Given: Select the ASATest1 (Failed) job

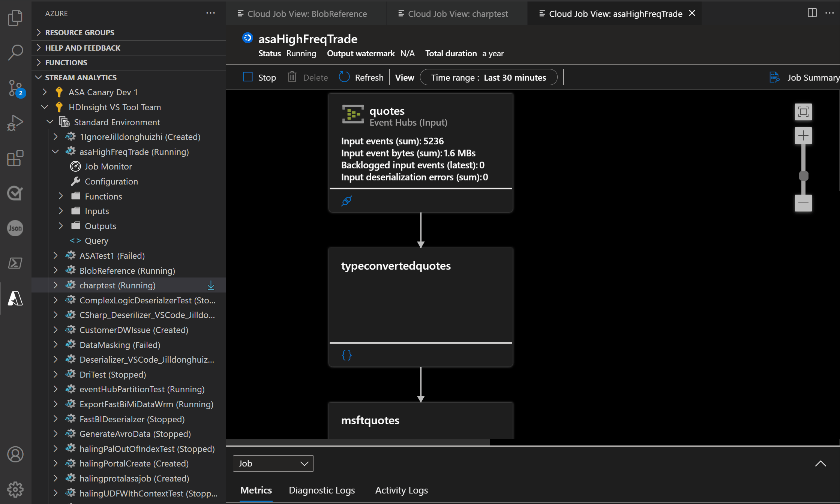Looking at the screenshot, I should pos(112,255).
